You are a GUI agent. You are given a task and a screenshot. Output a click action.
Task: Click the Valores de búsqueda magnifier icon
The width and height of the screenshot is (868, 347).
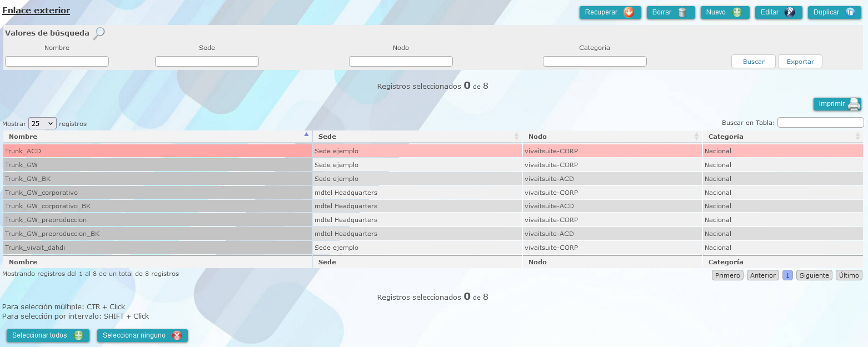[99, 33]
